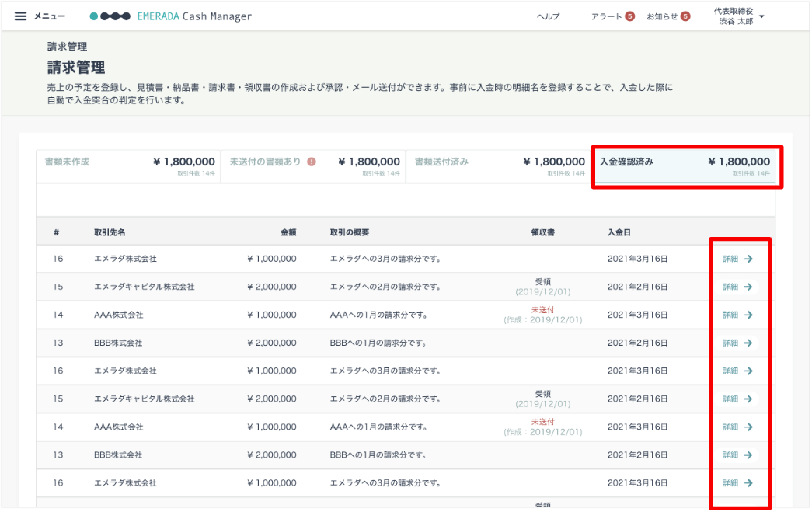The image size is (812, 512).
Task: Select the 入金確認済み tab
Action: point(685,166)
